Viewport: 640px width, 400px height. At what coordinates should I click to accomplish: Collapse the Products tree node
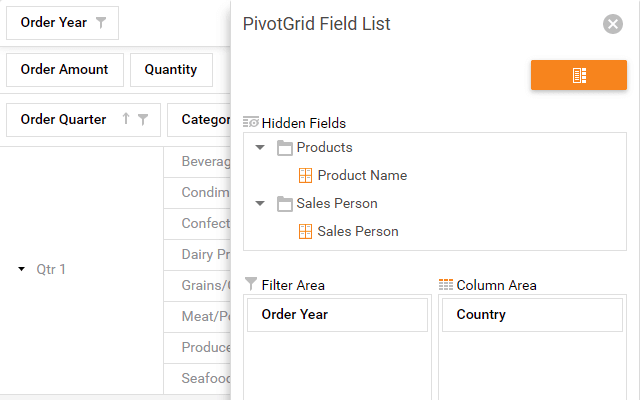(x=260, y=148)
